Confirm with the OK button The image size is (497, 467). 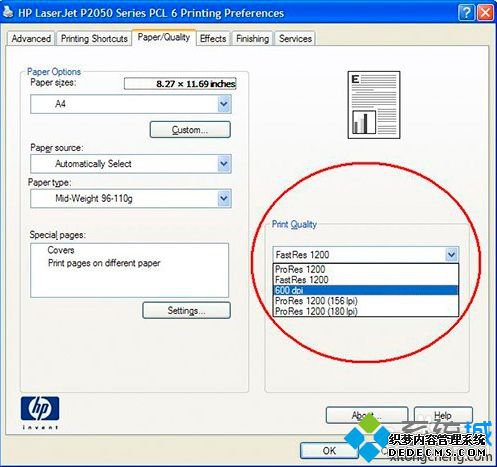click(329, 450)
